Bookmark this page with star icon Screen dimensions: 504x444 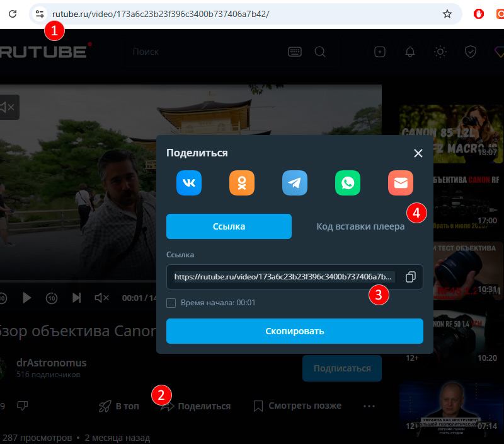click(x=447, y=14)
